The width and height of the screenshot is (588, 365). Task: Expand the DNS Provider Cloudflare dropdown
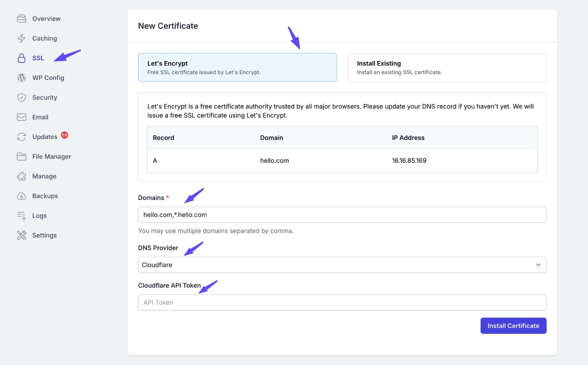click(342, 265)
